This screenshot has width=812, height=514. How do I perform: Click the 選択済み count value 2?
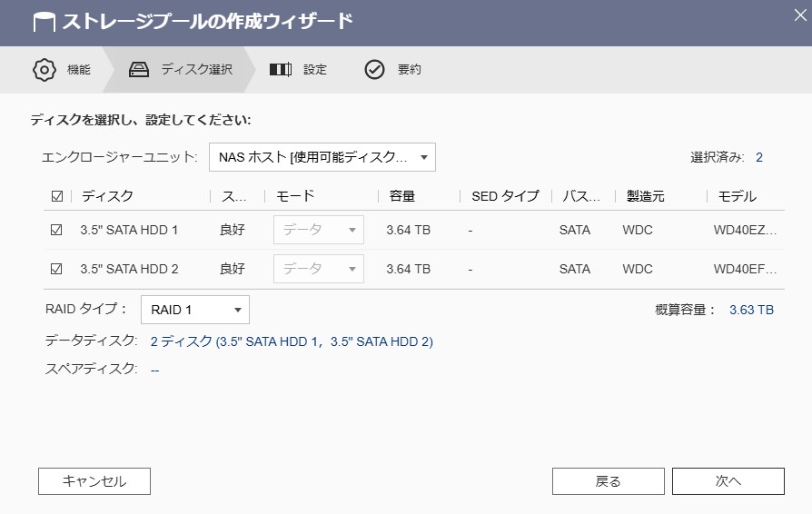pos(759,157)
